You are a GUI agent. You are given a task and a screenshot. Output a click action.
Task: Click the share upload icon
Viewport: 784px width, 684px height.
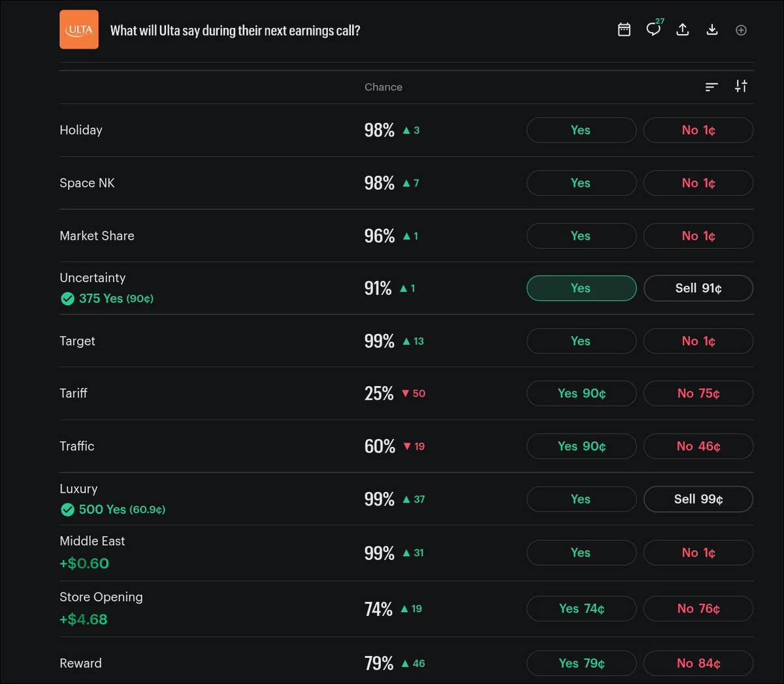pyautogui.click(x=683, y=29)
